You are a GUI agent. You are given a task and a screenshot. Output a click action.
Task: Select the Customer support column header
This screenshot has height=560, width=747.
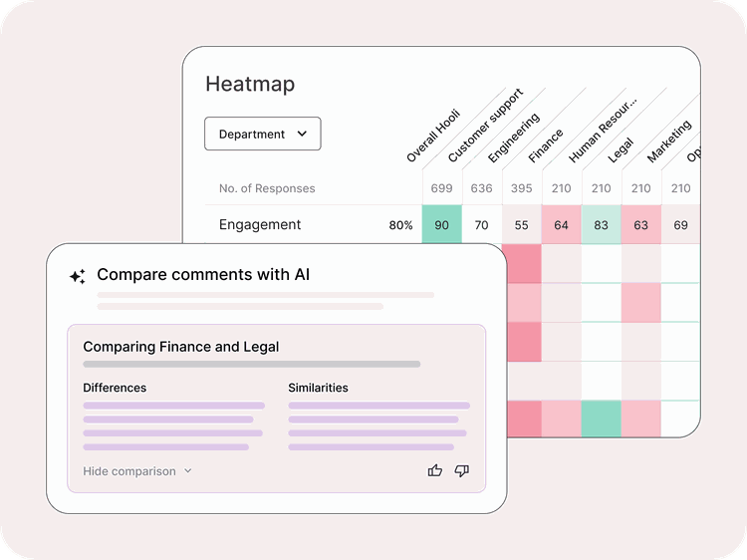[x=485, y=128]
